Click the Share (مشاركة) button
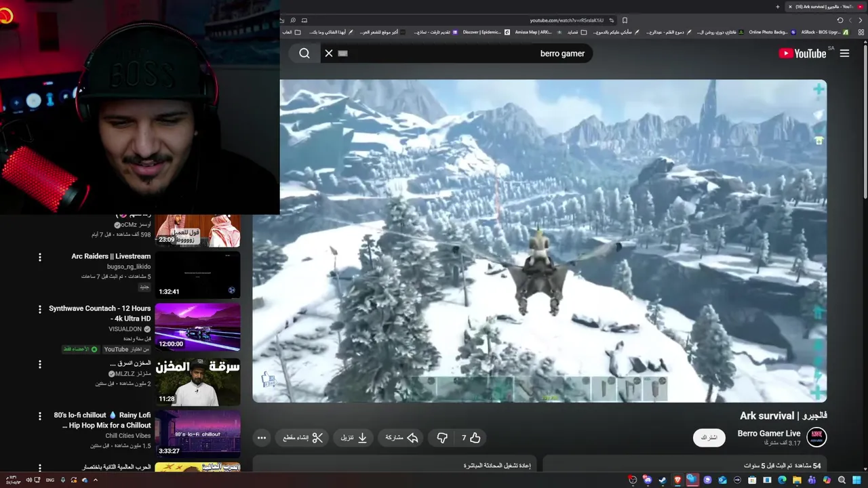Image resolution: width=868 pixels, height=488 pixels. [x=401, y=438]
